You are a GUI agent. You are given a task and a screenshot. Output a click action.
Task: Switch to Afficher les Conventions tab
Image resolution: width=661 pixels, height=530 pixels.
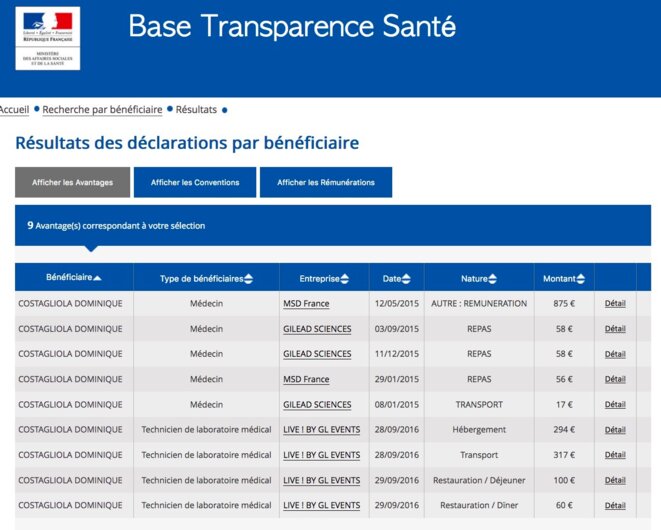[x=195, y=182]
